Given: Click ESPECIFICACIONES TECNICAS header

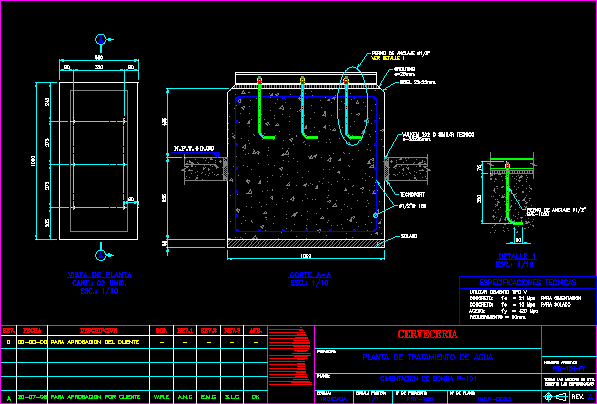Looking at the screenshot, I should click(x=528, y=283).
